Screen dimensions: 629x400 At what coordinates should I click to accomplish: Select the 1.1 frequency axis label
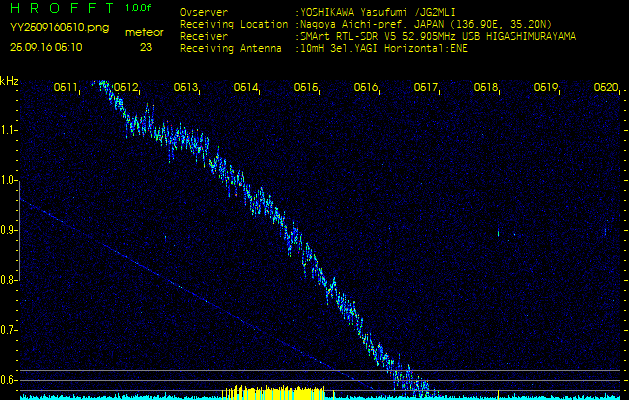[x=9, y=130]
